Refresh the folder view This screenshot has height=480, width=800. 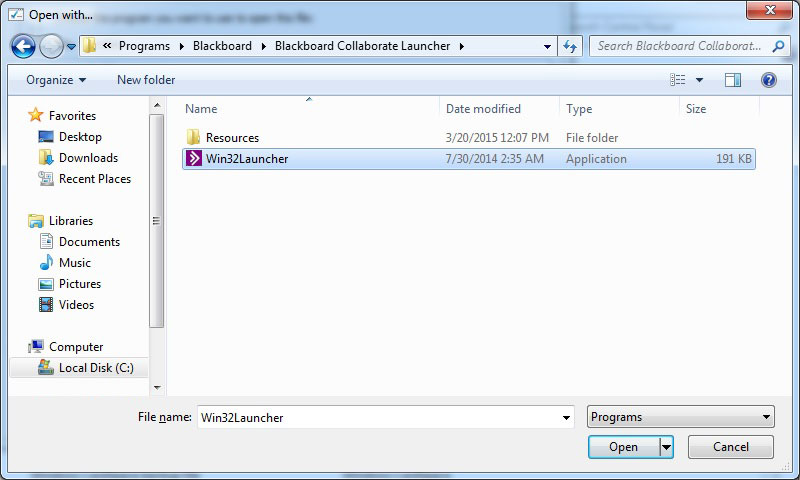tap(570, 46)
